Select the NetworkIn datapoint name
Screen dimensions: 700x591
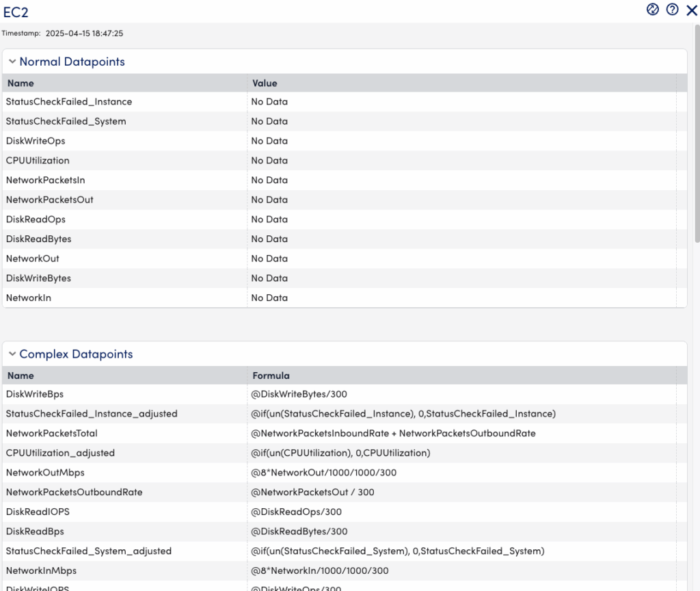[29, 298]
